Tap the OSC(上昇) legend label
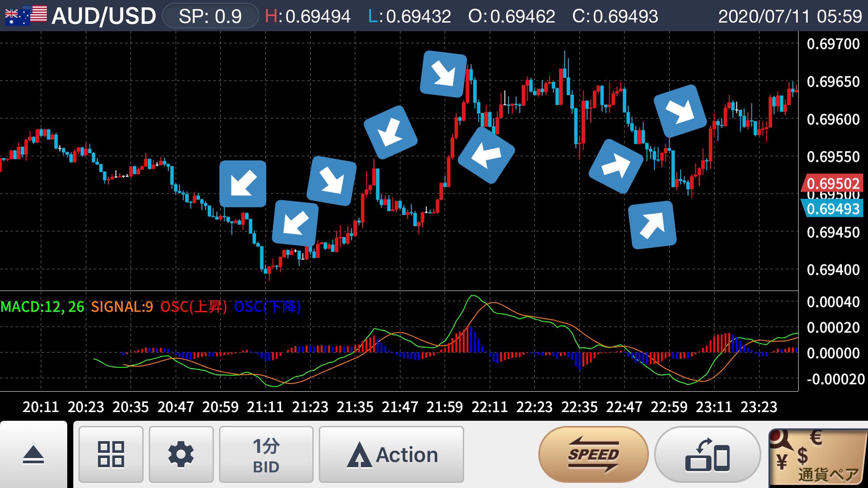868x488 pixels. click(193, 307)
